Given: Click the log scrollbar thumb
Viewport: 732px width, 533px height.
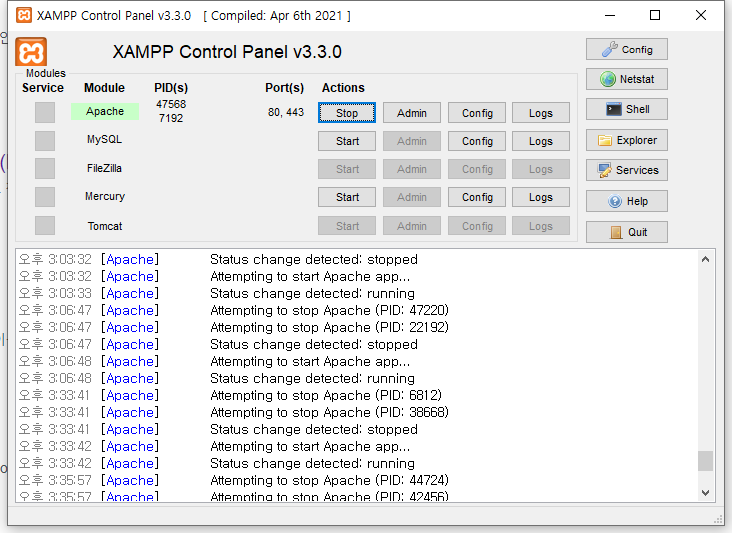Looking at the screenshot, I should pyautogui.click(x=705, y=461).
